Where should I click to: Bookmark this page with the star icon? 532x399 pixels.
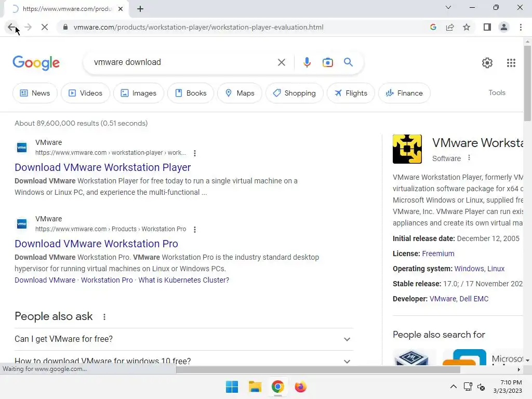click(x=467, y=27)
